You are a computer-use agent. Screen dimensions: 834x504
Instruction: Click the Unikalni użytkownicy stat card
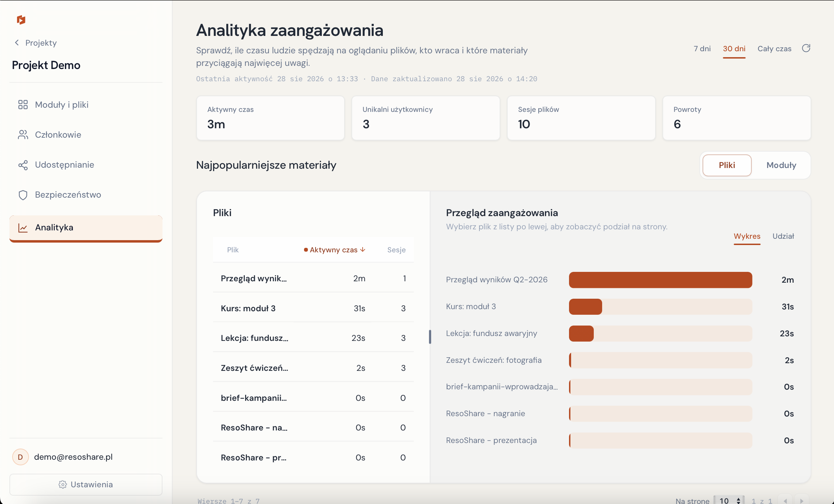[426, 118]
